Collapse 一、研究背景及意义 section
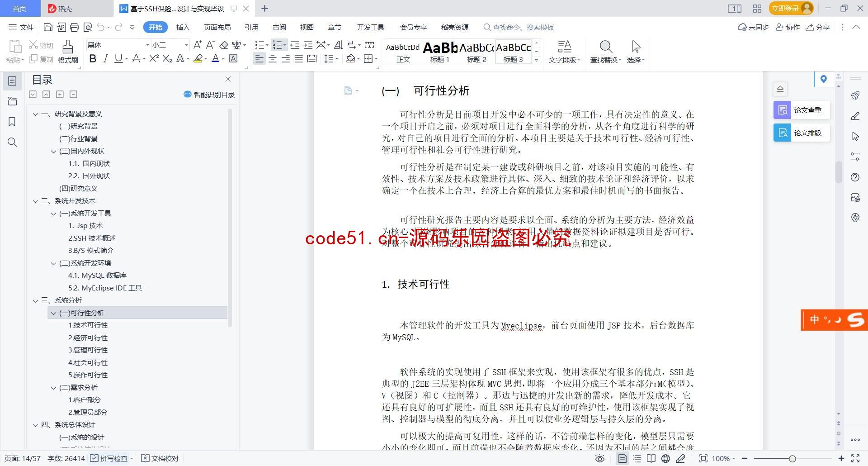Image resolution: width=868 pixels, height=466 pixels. [35, 114]
